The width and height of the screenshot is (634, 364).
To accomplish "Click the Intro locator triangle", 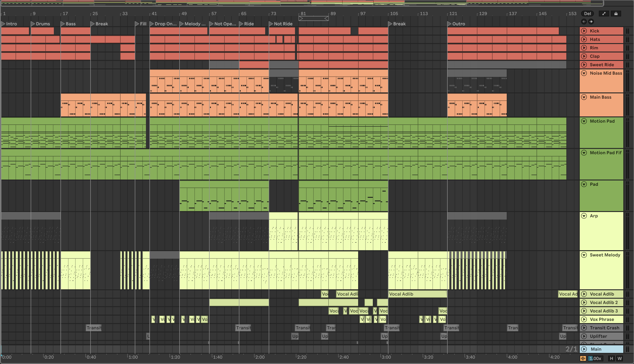I will coord(3,24).
